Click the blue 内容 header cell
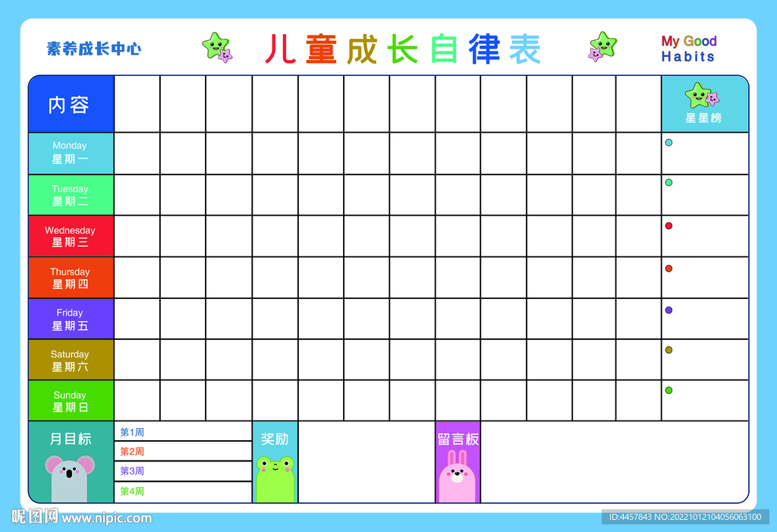Screen dimensions: 777x532 tap(71, 104)
